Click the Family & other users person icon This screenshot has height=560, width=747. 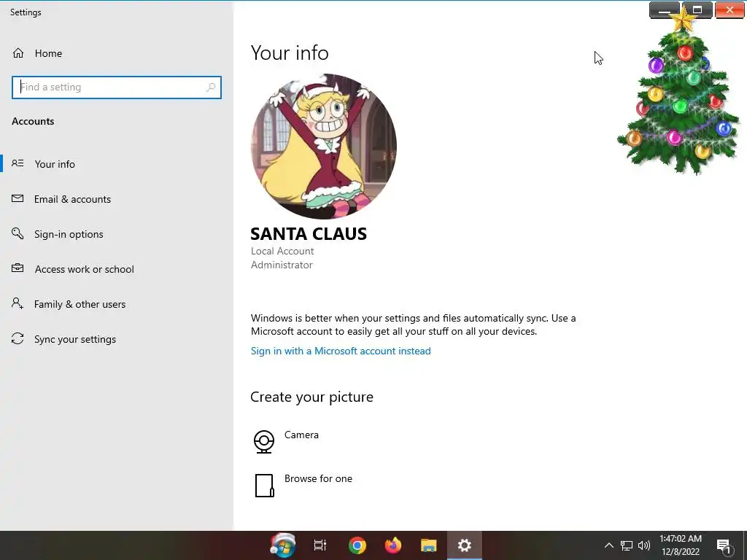tap(18, 303)
